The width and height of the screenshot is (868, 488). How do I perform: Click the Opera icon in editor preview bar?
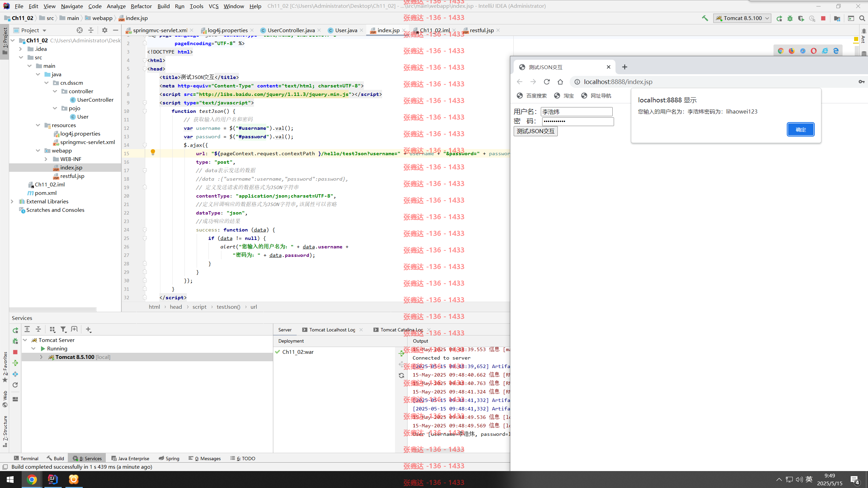(814, 51)
